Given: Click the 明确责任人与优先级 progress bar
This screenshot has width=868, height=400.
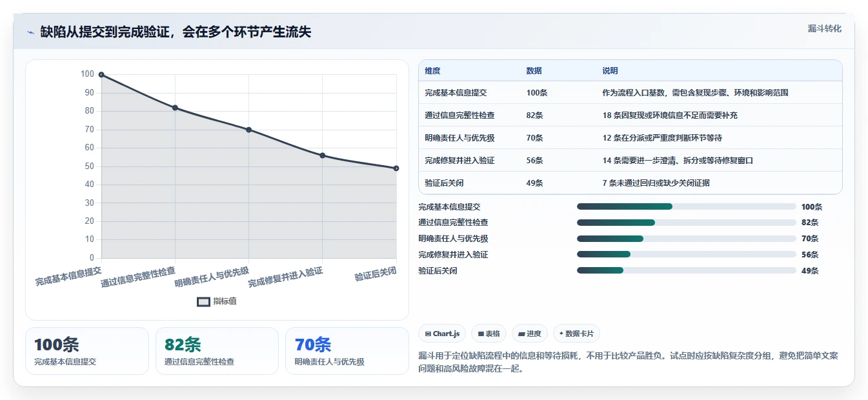Looking at the screenshot, I should (687, 239).
